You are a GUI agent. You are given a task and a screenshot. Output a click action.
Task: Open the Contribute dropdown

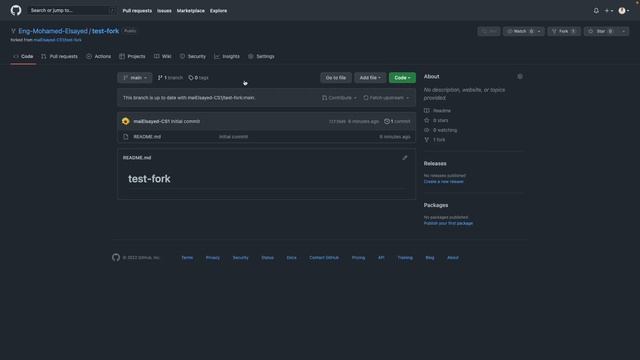339,98
